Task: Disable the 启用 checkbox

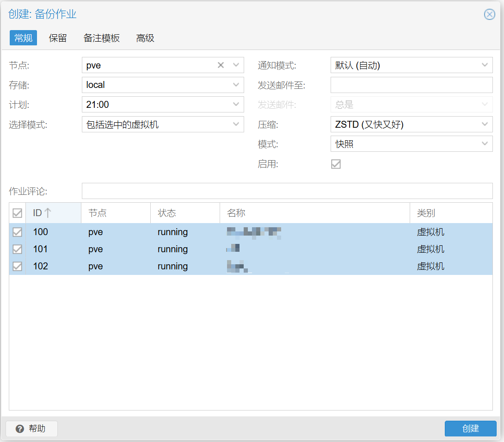Action: click(336, 164)
